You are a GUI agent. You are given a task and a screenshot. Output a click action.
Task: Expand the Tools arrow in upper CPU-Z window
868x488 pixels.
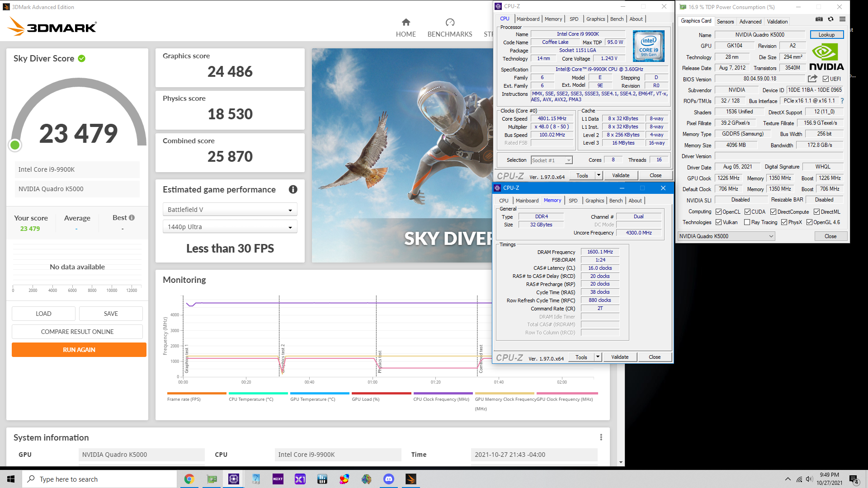click(599, 175)
